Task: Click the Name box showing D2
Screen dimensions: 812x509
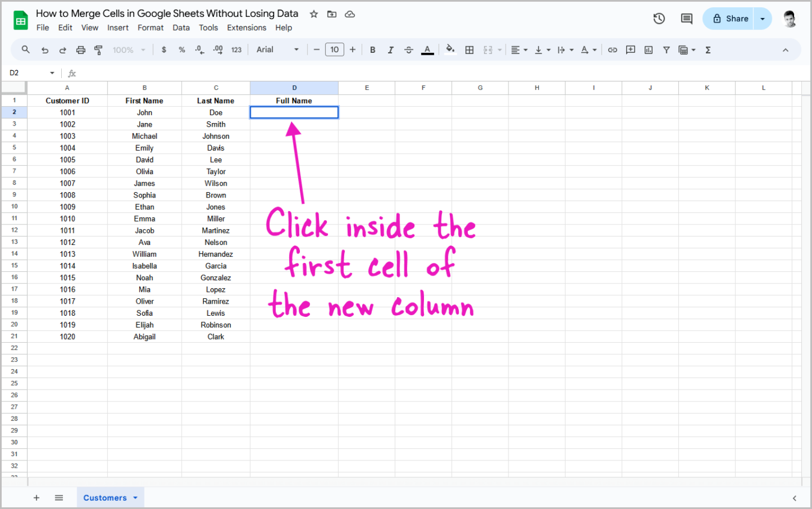Action: [x=32, y=73]
